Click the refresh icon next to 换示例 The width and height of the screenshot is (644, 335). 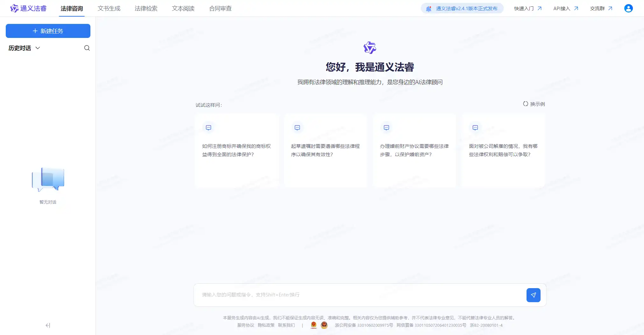click(526, 104)
